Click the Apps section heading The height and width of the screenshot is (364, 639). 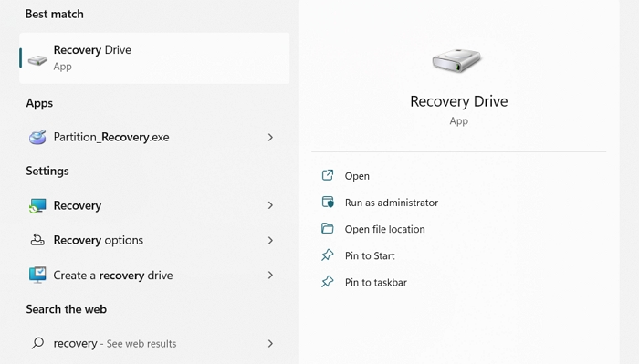[x=39, y=103]
